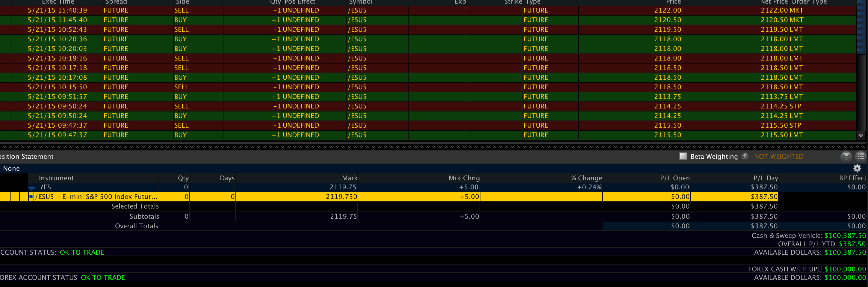The width and height of the screenshot is (868, 287).
Task: Click exec time 5/21/15 10:19:16
Action: [57, 58]
